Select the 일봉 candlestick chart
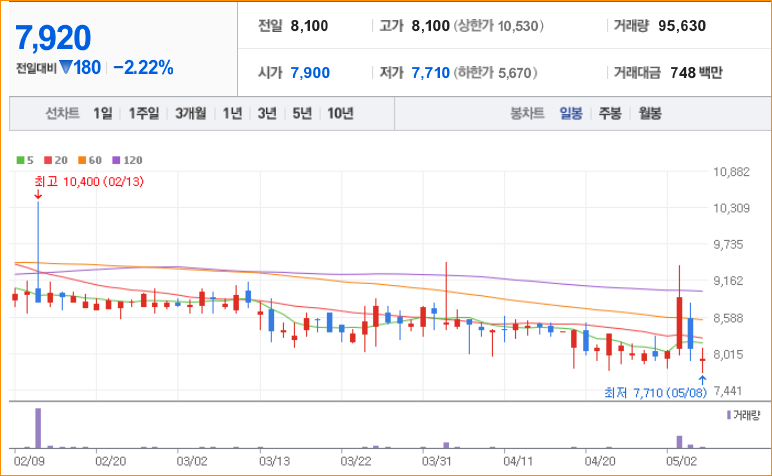This screenshot has width=772, height=476. (x=571, y=114)
